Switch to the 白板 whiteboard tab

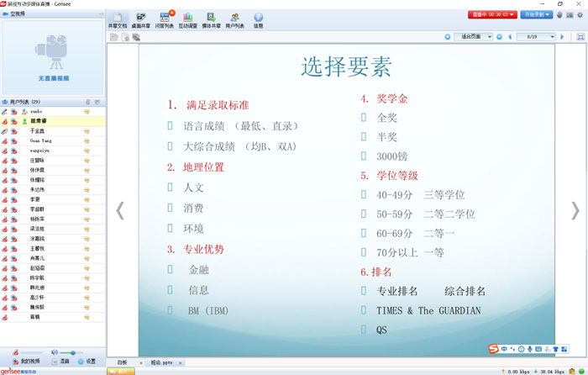pyautogui.click(x=123, y=362)
